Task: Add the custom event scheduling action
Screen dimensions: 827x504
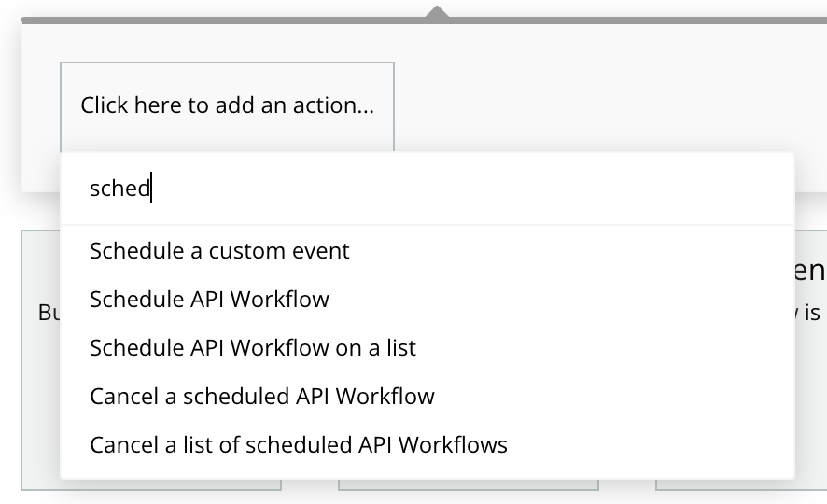Action: coord(219,251)
